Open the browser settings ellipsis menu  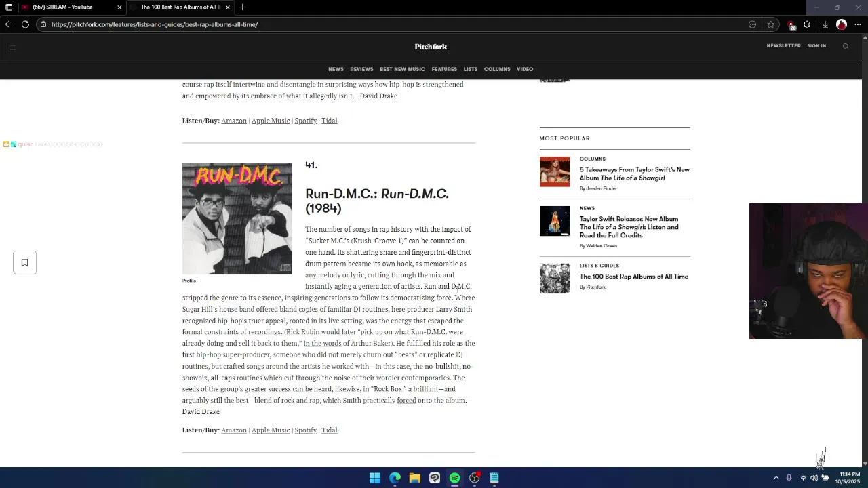click(858, 24)
